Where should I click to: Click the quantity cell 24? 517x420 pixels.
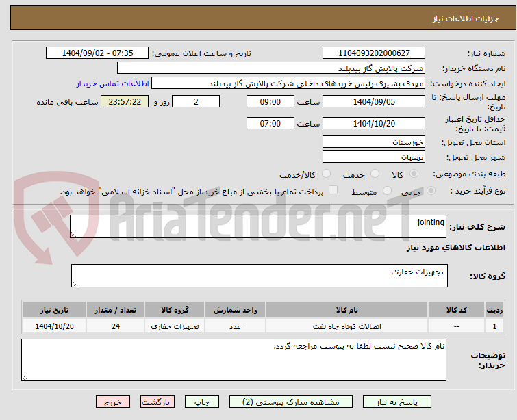point(116,326)
